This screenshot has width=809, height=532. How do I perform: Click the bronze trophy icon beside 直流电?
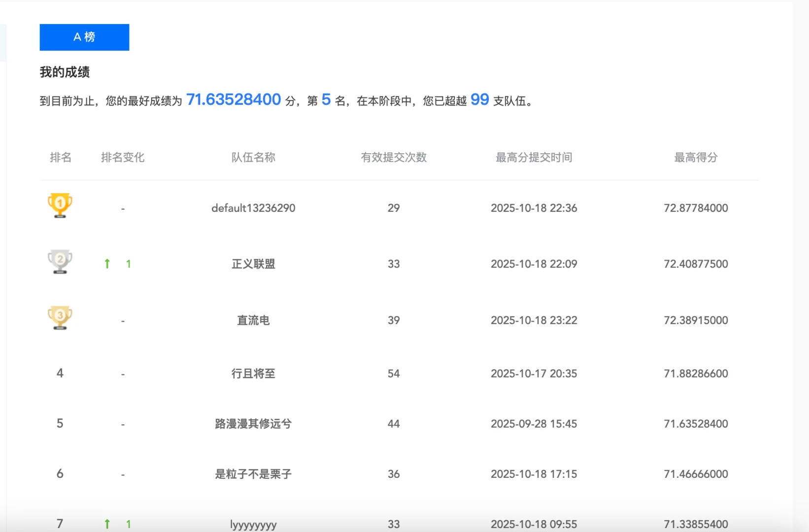pos(60,318)
